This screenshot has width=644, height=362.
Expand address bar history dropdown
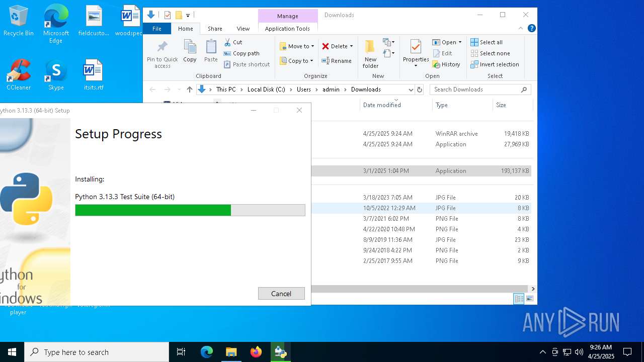tap(411, 89)
